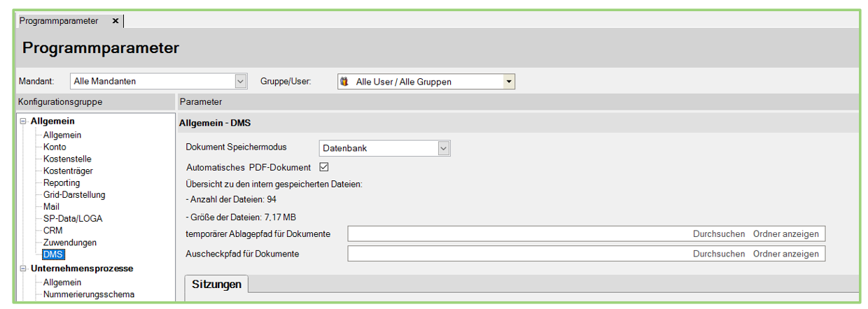Click Durchsuchen for Auscheckpfad
The height and width of the screenshot is (309, 868).
(718, 254)
